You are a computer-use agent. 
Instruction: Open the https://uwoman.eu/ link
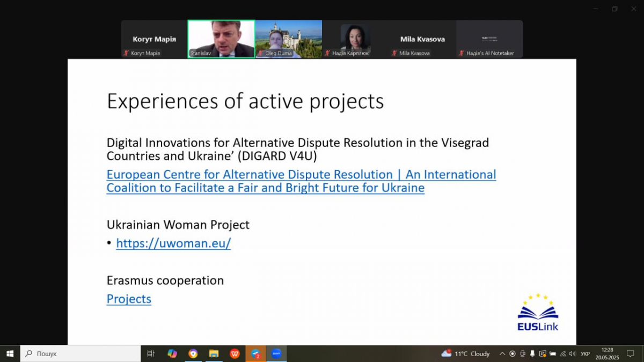click(x=173, y=243)
